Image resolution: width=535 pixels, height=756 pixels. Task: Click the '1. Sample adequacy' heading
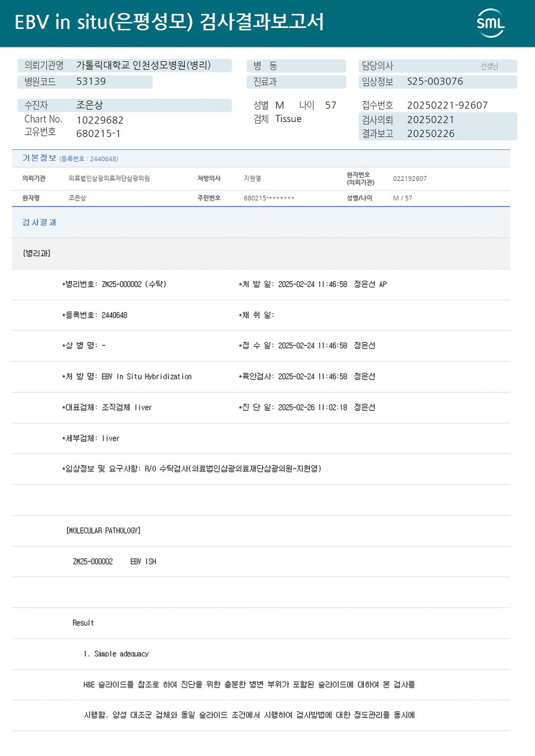116,654
